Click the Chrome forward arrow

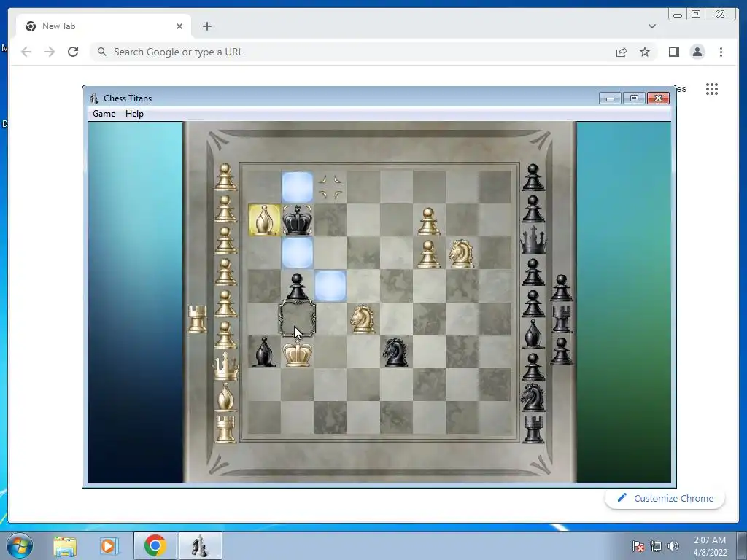pyautogui.click(x=50, y=52)
